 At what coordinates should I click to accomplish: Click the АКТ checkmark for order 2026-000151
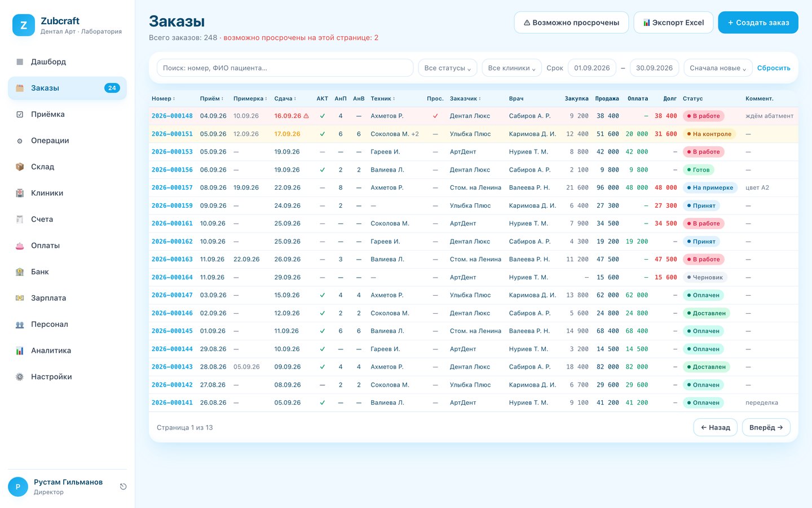[323, 134]
